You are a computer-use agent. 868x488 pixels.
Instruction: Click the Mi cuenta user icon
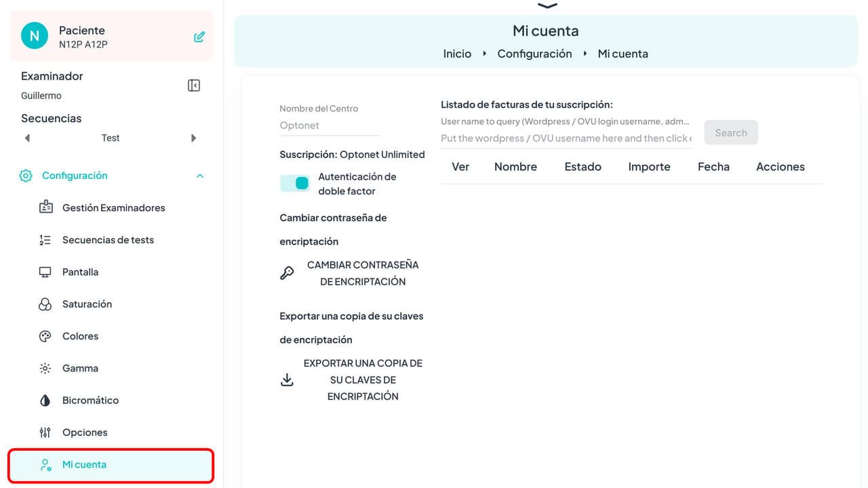coord(45,465)
